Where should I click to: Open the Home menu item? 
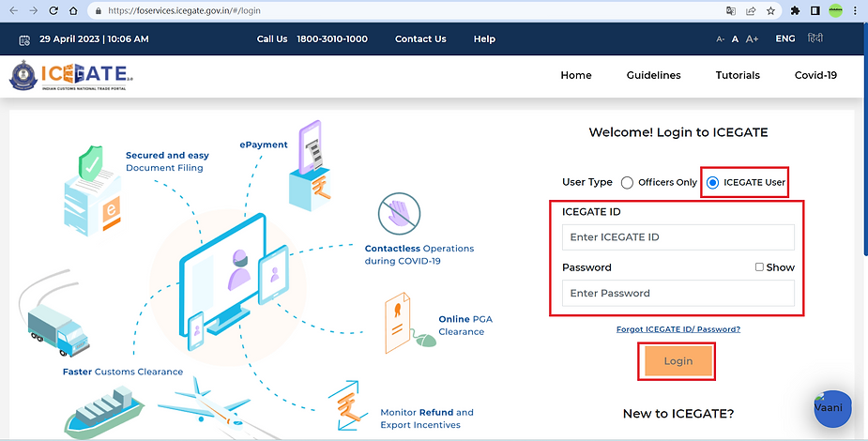tap(576, 75)
